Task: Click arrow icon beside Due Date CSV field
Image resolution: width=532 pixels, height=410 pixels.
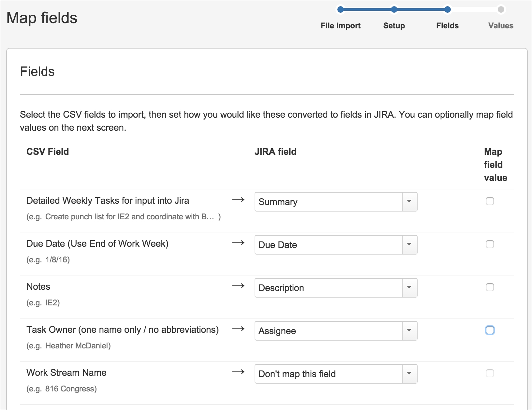Action: [238, 243]
